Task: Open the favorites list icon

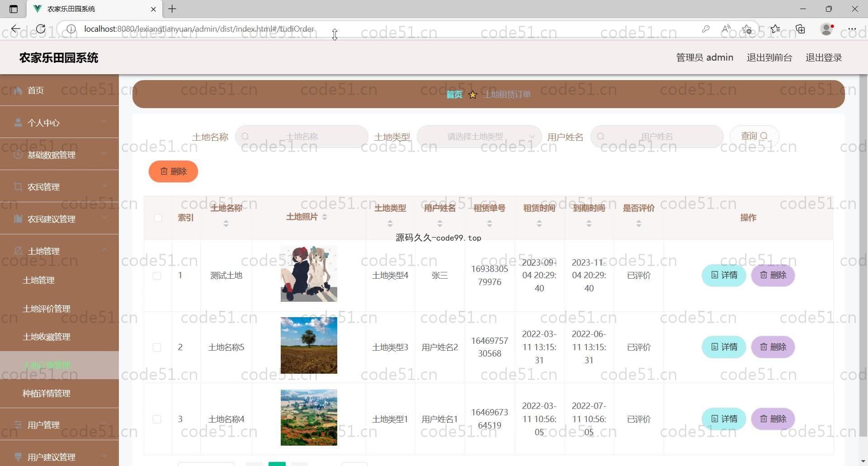Action: click(x=775, y=29)
